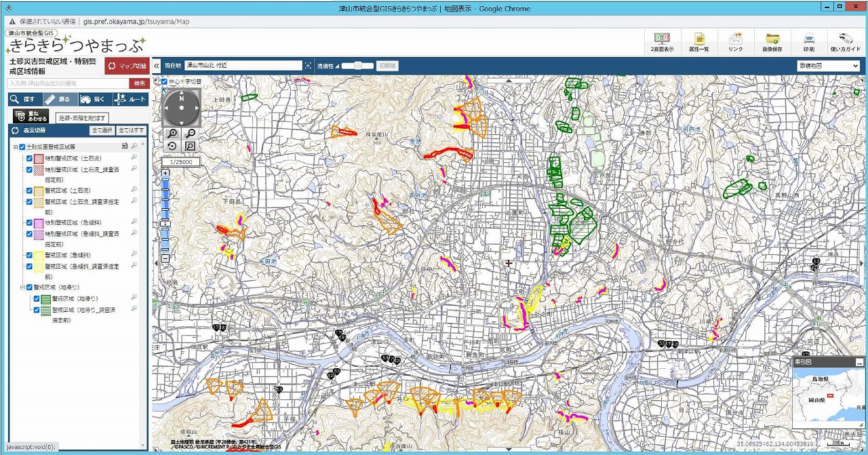Open the 使い方ガイド usage guide

tap(845, 42)
